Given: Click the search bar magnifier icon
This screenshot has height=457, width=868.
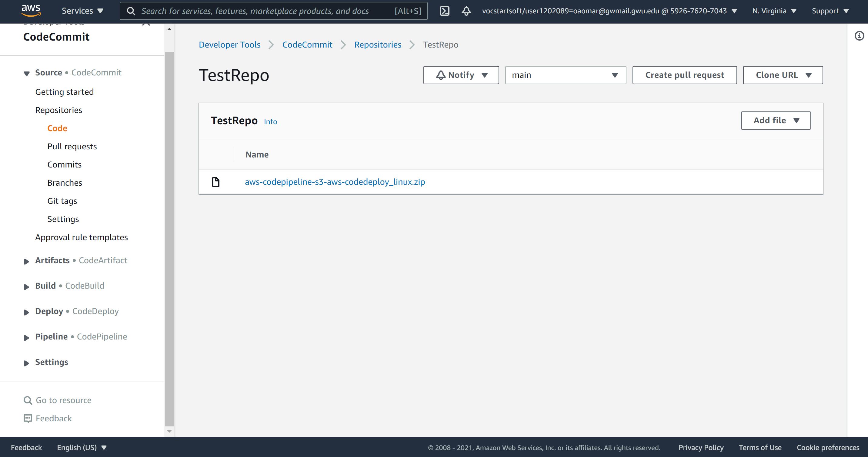Looking at the screenshot, I should click(x=130, y=11).
